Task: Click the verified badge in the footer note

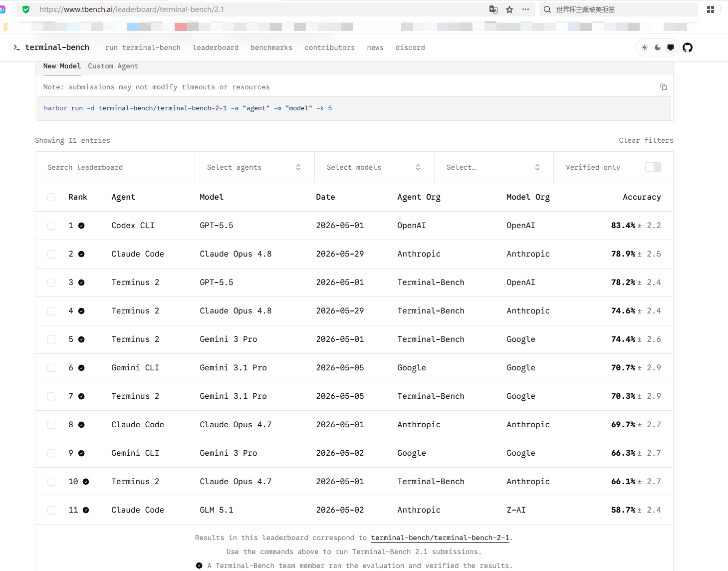Action: 199,566
